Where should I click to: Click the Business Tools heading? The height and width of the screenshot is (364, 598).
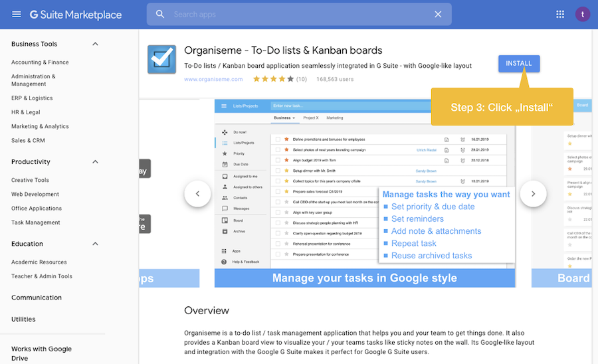tap(35, 44)
